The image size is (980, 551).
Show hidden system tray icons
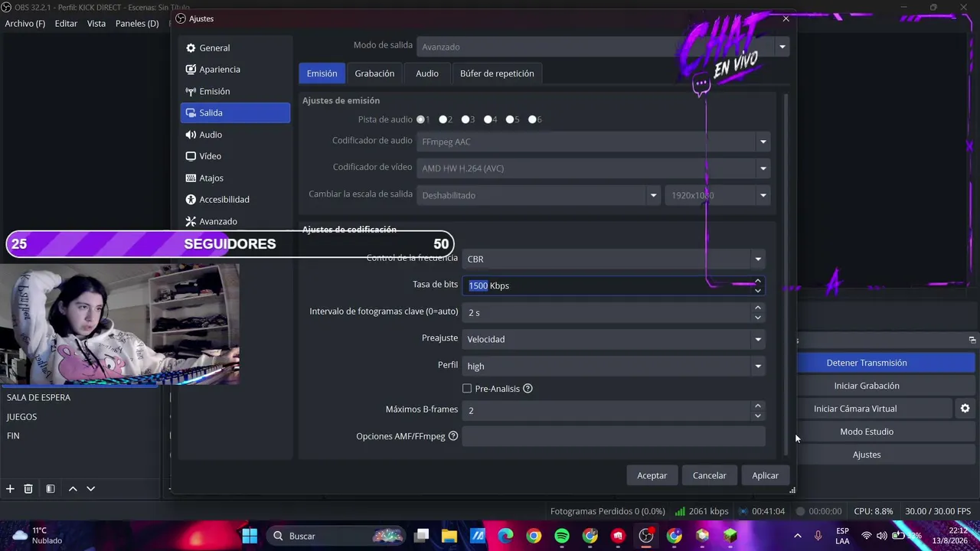click(x=798, y=536)
